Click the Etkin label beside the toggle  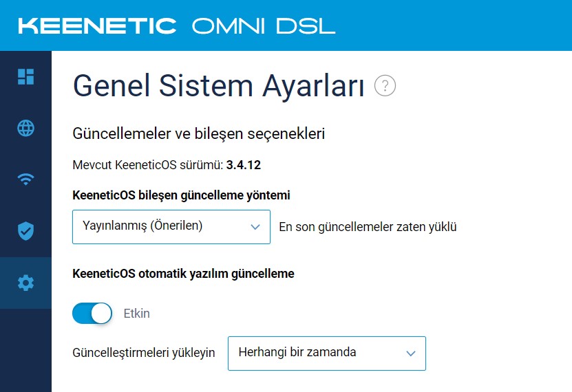coord(137,314)
